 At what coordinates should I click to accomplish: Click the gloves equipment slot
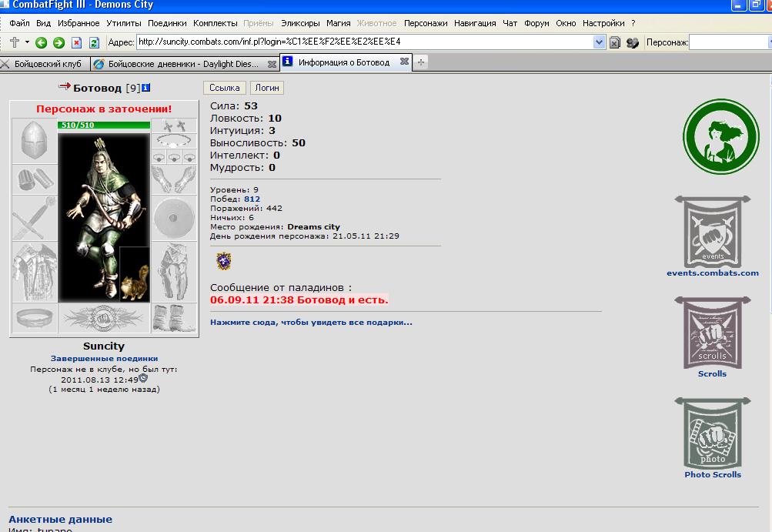pyautogui.click(x=174, y=179)
